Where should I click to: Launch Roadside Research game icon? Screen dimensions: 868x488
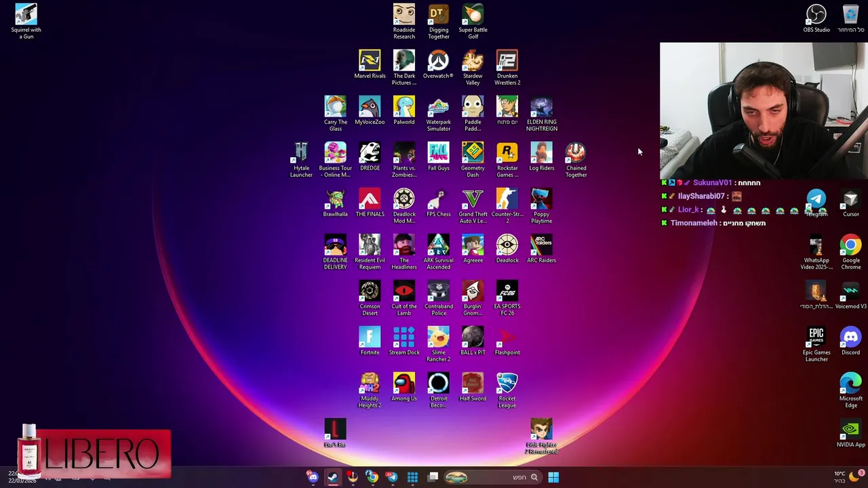tap(404, 21)
